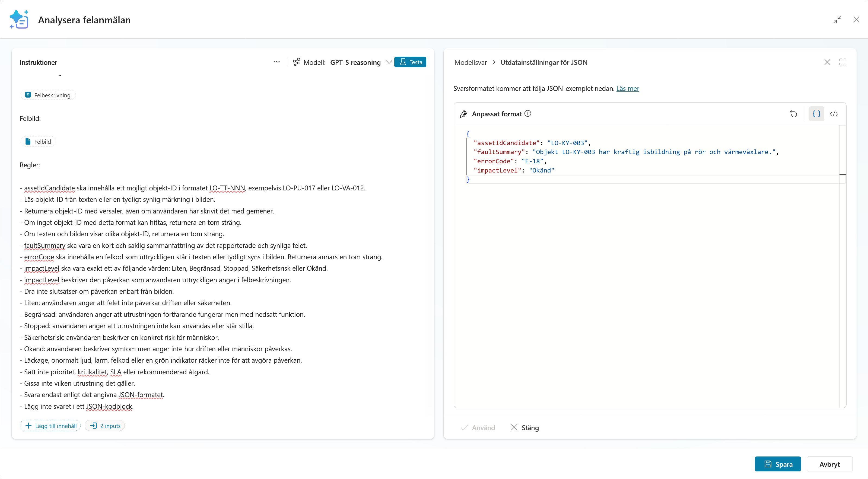Expand the GPT-5 reasoning model dropdown

(x=389, y=62)
